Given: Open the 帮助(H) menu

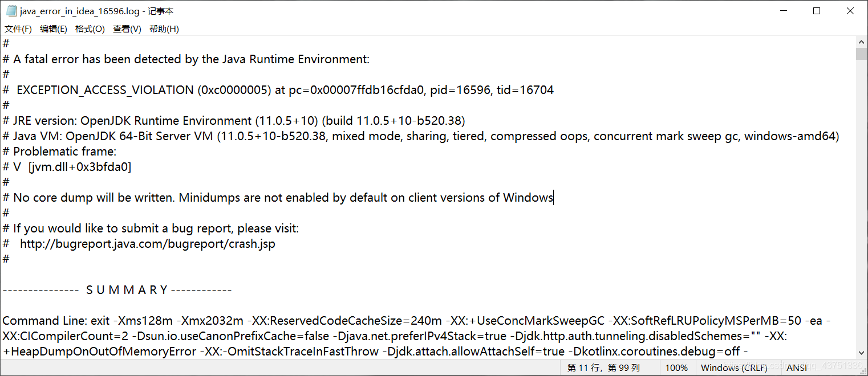Looking at the screenshot, I should pos(164,28).
